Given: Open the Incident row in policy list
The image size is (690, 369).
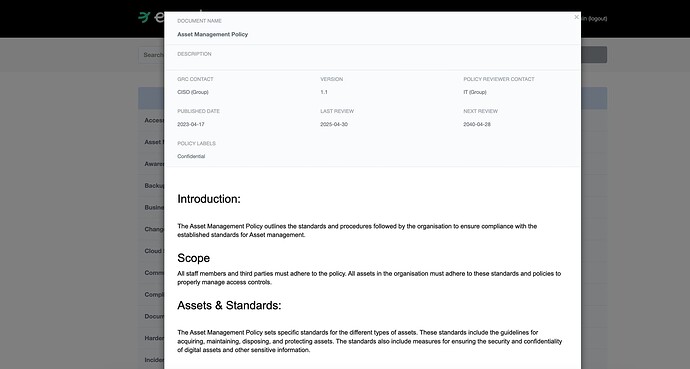Looking at the screenshot, I should [151, 360].
